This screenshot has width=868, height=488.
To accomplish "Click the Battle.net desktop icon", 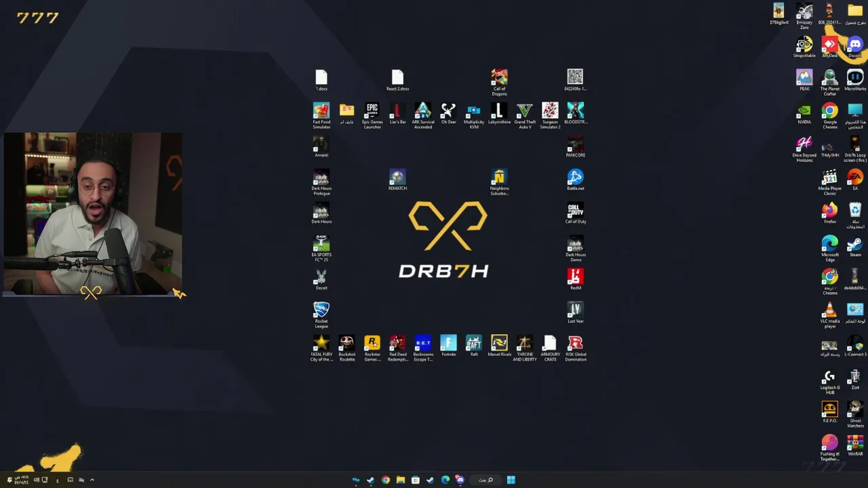I will pyautogui.click(x=576, y=180).
